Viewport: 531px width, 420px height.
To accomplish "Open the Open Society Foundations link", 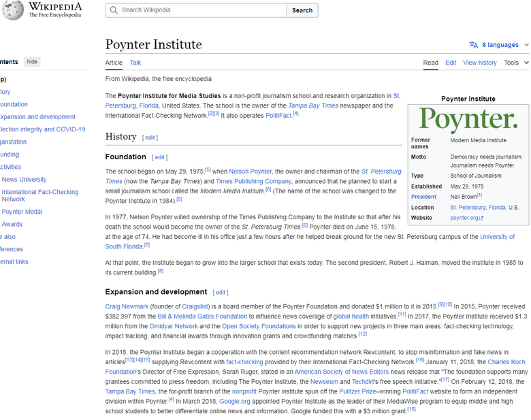I will coord(259,326).
